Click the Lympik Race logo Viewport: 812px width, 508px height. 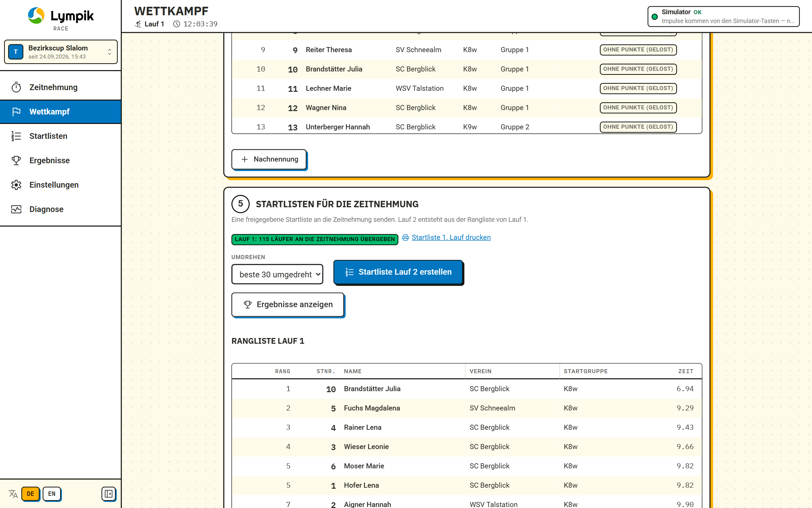coord(61,19)
